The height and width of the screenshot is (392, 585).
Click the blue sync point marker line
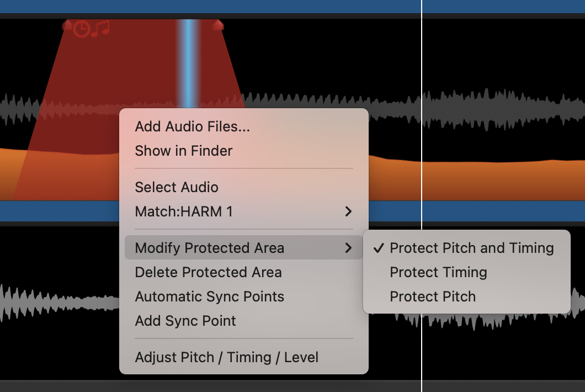189,61
